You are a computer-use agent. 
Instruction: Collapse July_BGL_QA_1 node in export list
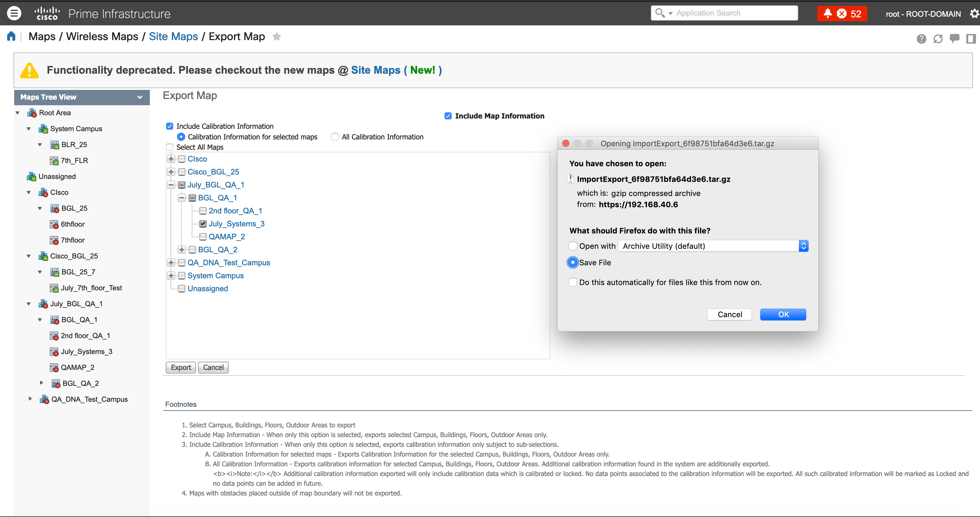171,185
